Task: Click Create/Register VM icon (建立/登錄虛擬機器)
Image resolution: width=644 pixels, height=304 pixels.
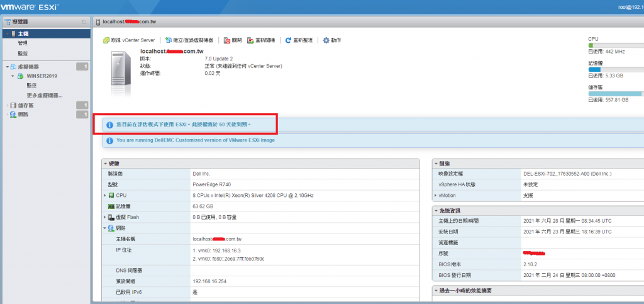Action: click(168, 40)
